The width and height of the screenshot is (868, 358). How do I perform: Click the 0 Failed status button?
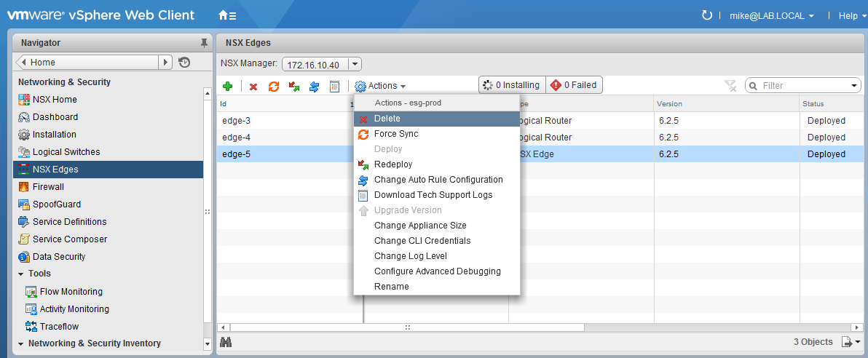[x=574, y=85]
